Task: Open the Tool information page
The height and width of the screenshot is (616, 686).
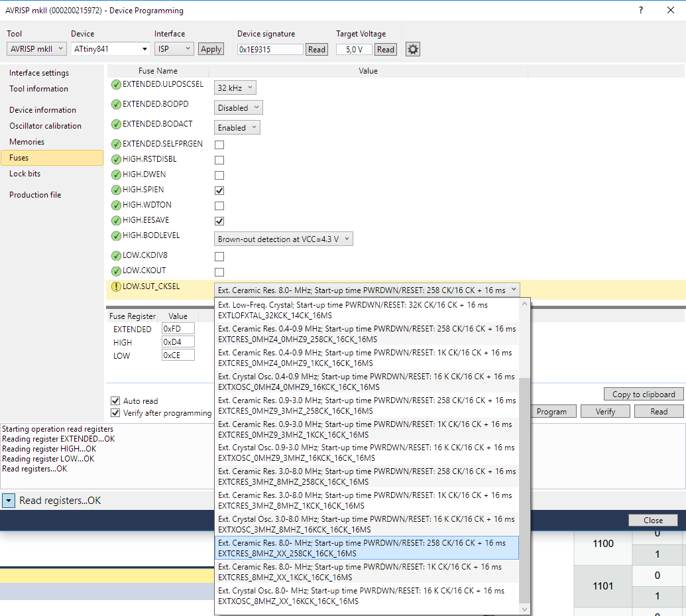Action: (38, 88)
